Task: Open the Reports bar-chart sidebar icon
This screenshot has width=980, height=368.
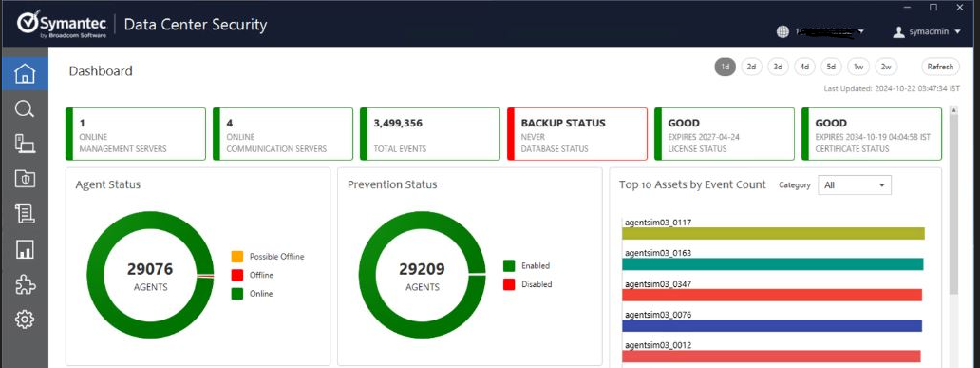Action: [25, 249]
